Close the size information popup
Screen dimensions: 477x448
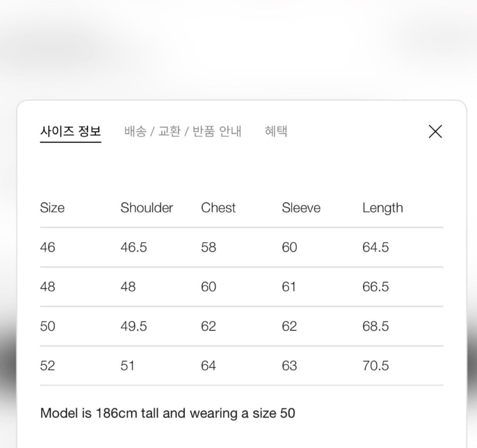coord(435,131)
